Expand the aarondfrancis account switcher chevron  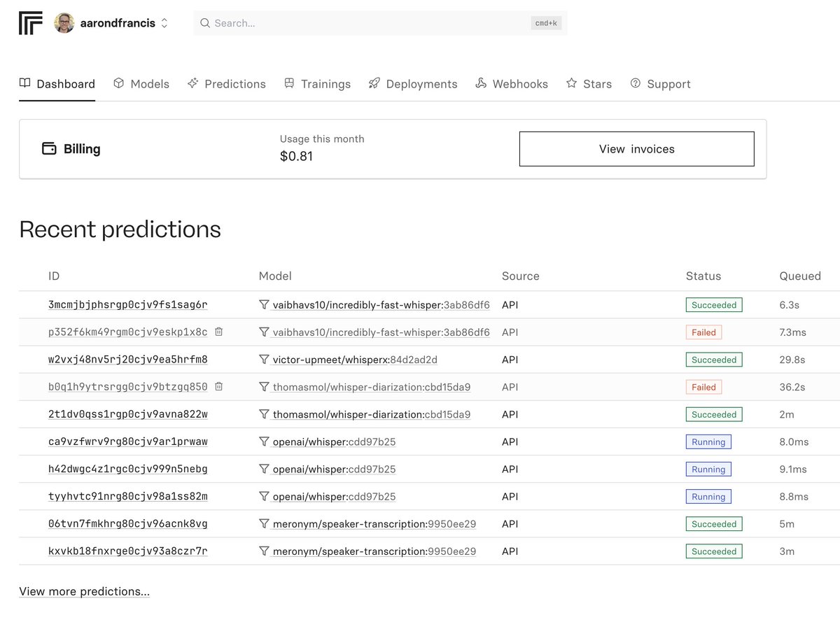coord(164,23)
